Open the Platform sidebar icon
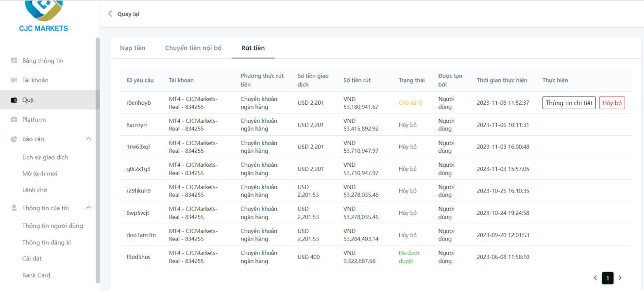The image size is (644, 291). pyautogui.click(x=14, y=119)
